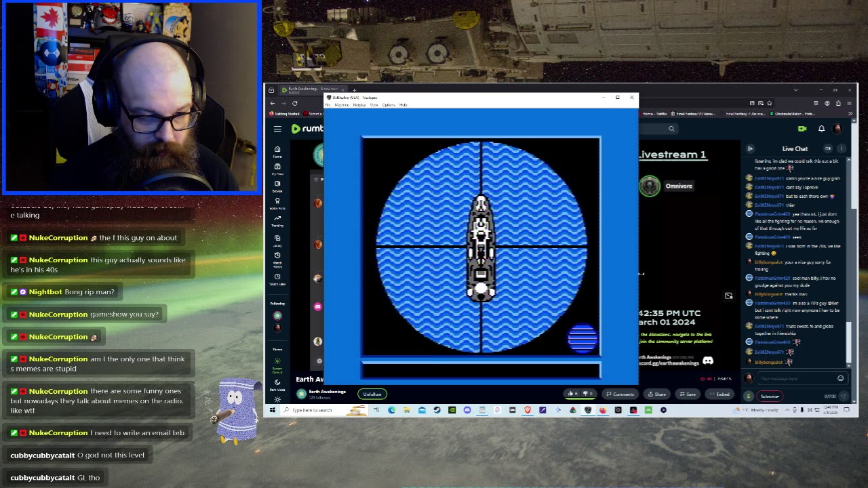Open Brave browser from taskbar
Image resolution: width=868 pixels, height=488 pixels.
pyautogui.click(x=527, y=410)
